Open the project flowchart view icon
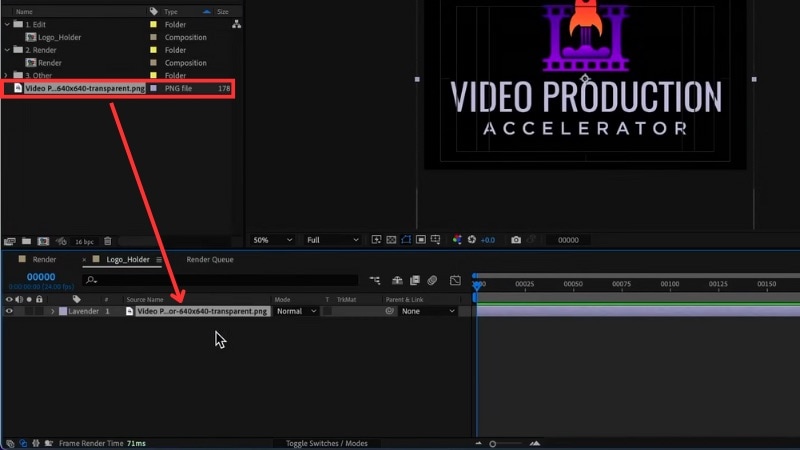Image resolution: width=800 pixels, height=450 pixels. (236, 24)
